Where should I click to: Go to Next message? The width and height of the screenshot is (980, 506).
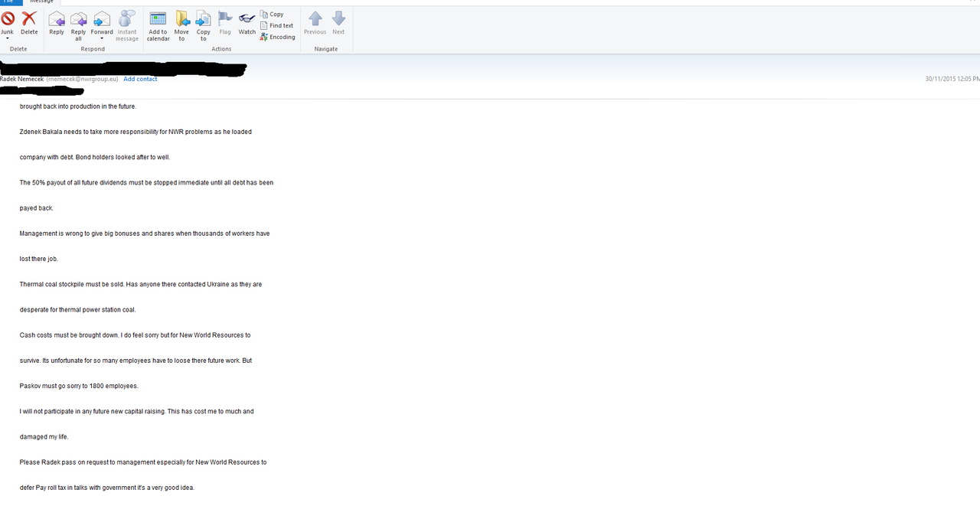click(338, 23)
